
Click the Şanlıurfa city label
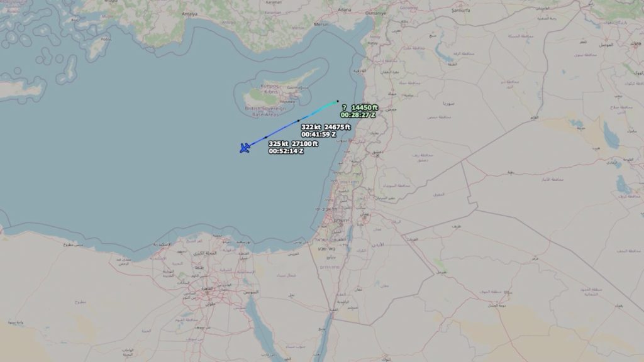(x=460, y=10)
